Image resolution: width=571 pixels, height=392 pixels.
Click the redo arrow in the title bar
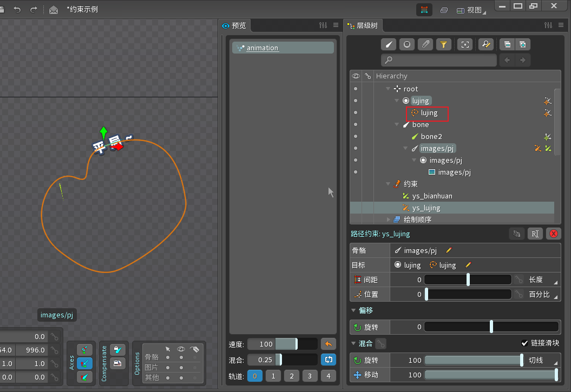pos(34,9)
